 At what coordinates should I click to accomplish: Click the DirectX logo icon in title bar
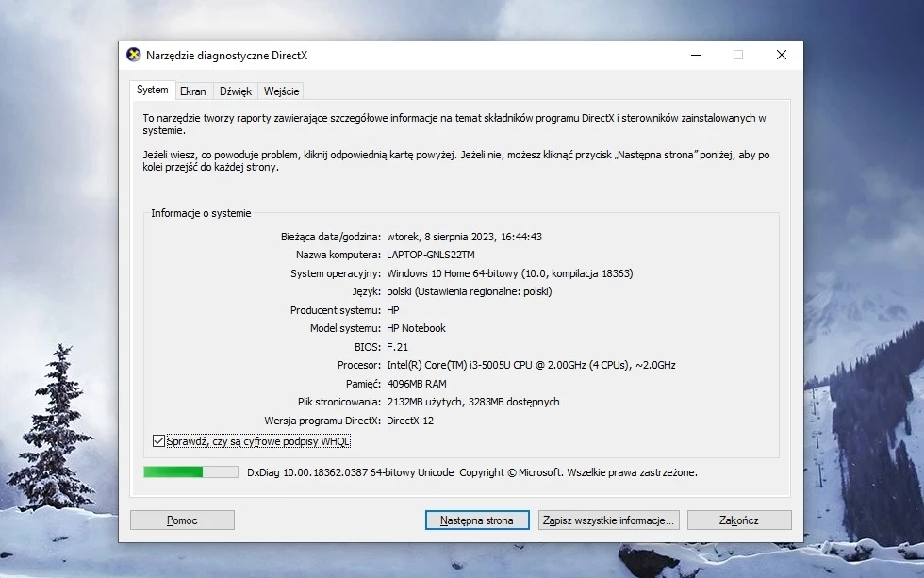(x=134, y=55)
